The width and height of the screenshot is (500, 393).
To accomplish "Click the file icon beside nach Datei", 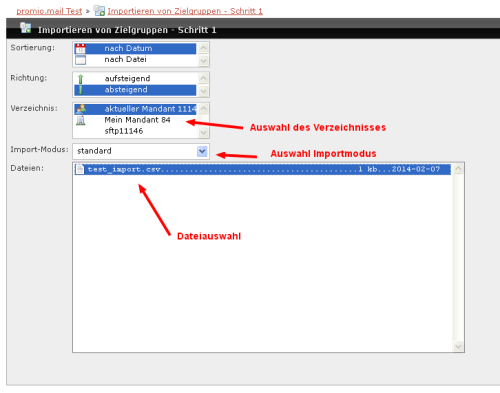I will [x=80, y=60].
